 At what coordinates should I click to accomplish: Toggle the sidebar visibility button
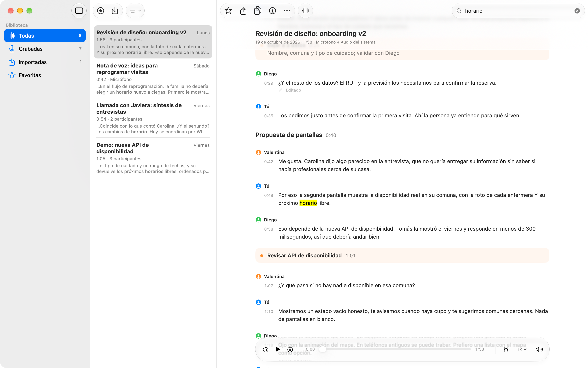coord(79,11)
